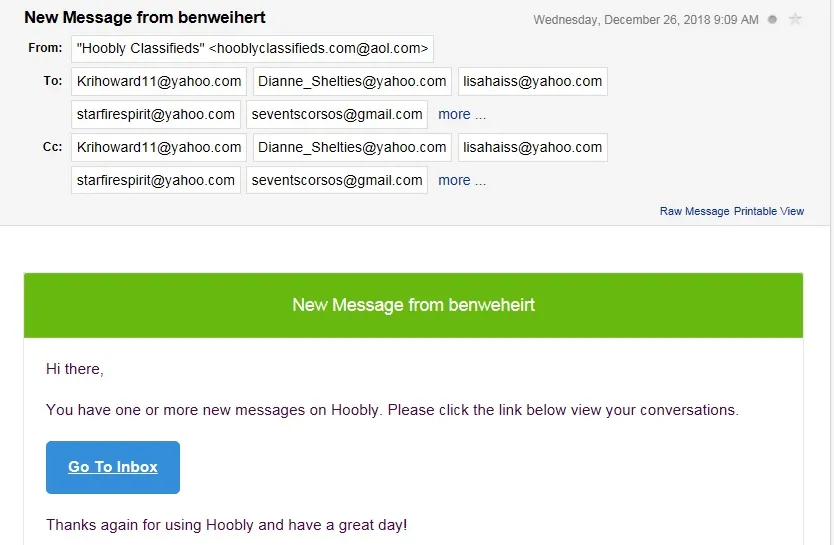Screen dimensions: 834x545
Task: Expand more recipients in the To row
Action: 462,115
